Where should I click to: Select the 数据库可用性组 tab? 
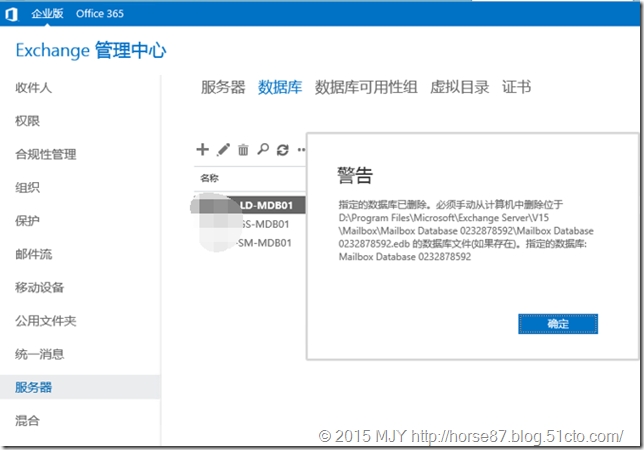(367, 87)
